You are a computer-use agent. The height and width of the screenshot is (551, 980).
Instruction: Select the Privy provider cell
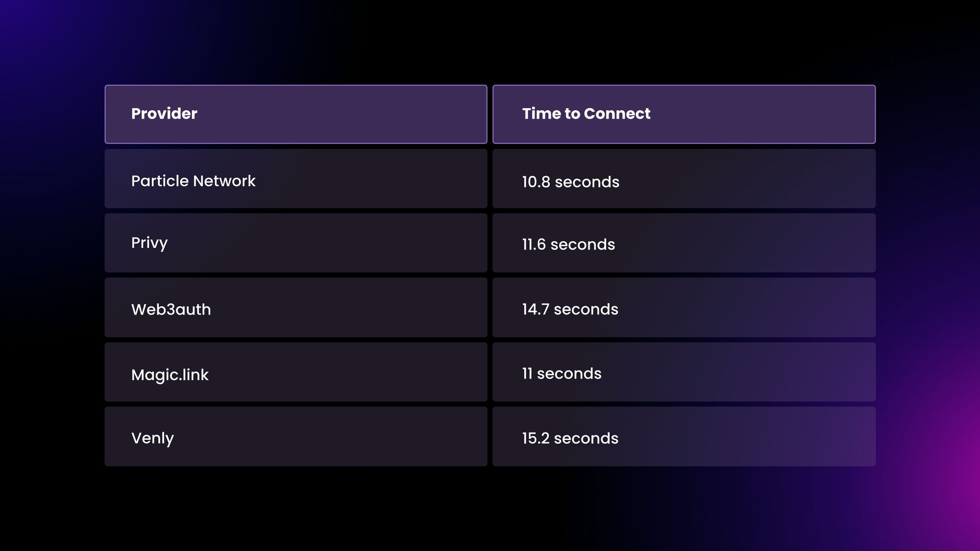[296, 243]
